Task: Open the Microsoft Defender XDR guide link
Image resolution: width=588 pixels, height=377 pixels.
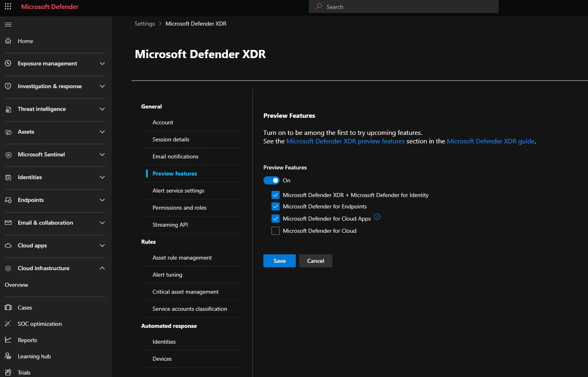Action: click(490, 141)
